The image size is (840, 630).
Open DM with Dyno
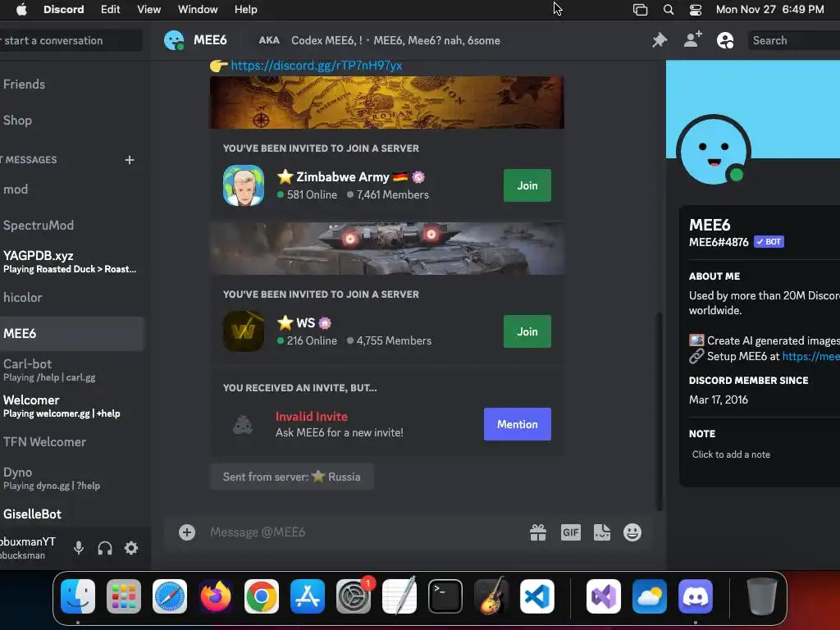[x=72, y=478]
